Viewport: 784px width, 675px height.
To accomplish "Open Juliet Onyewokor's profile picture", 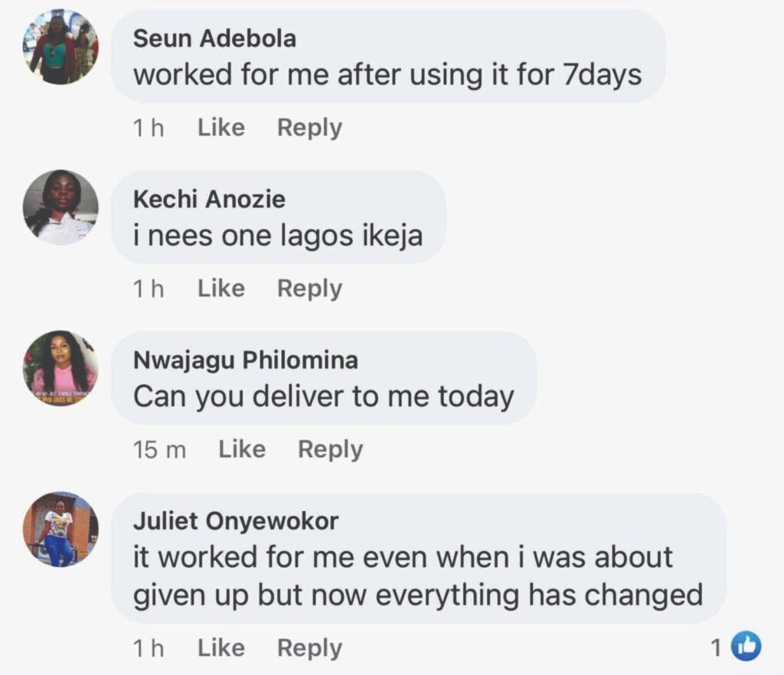I will pyautogui.click(x=60, y=529).
